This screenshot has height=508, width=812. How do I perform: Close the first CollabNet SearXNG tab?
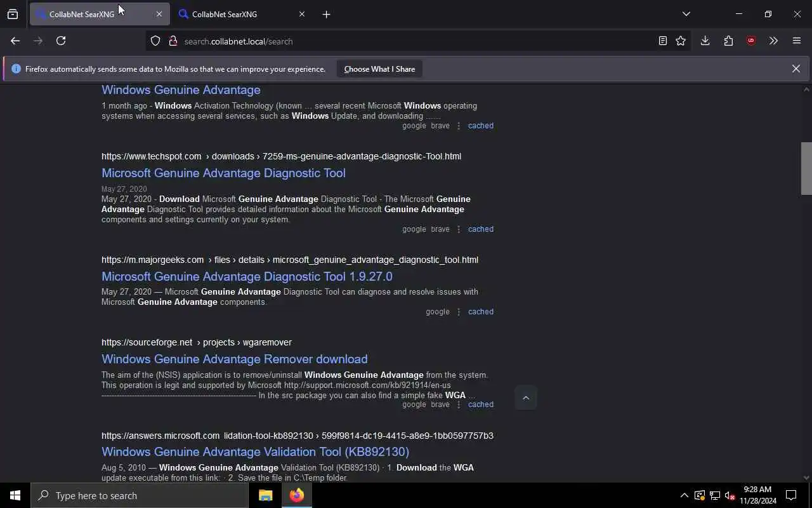159,14
